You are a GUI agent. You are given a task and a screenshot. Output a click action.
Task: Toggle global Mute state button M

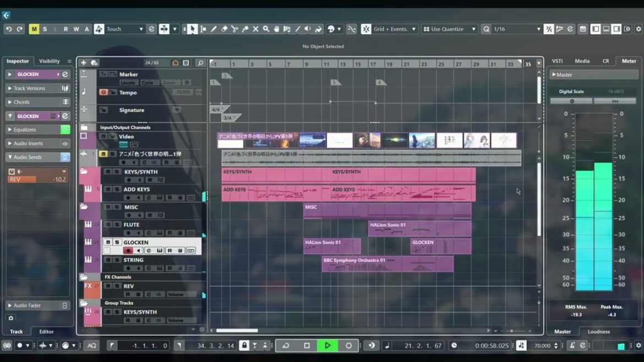coord(34,29)
